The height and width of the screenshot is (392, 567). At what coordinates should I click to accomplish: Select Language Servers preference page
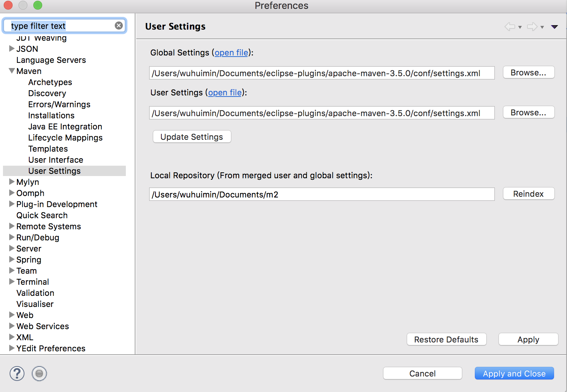click(x=51, y=60)
